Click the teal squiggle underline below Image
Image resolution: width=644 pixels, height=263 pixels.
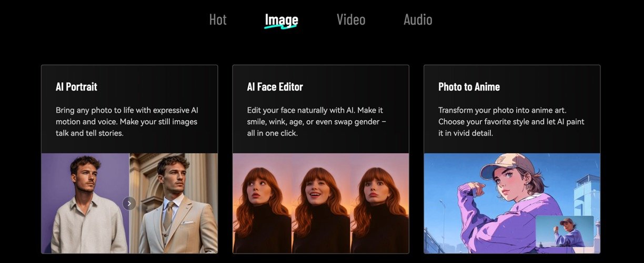(281, 27)
